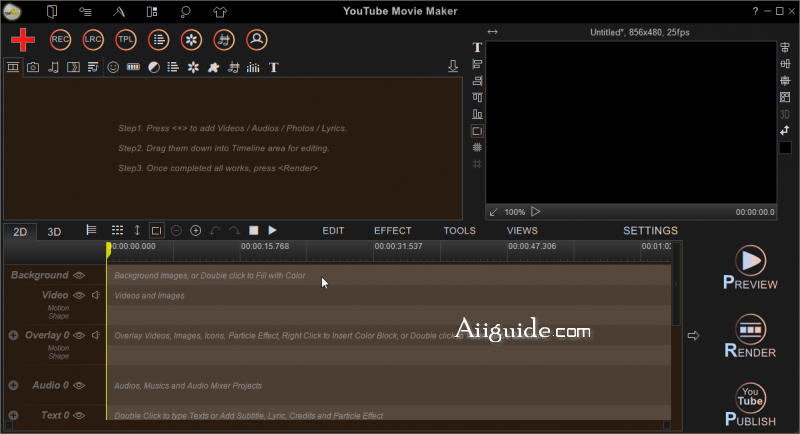This screenshot has height=434, width=800.
Task: Click the help question mark icon
Action: coord(755,11)
